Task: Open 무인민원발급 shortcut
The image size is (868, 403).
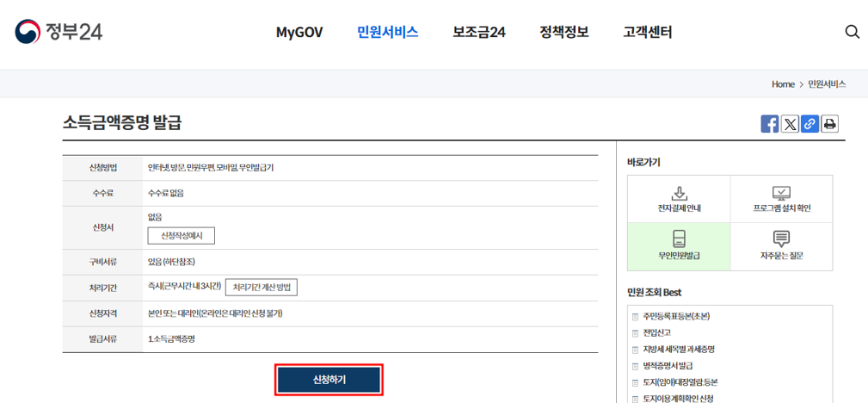Action: pos(680,246)
